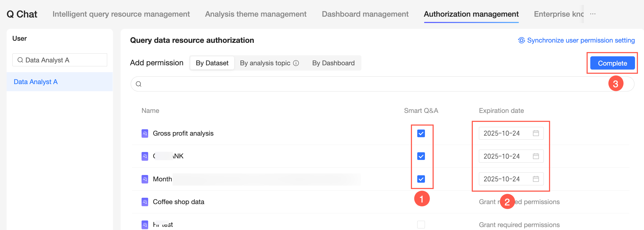Open calendar icon for Gross profit analysis

tap(536, 133)
